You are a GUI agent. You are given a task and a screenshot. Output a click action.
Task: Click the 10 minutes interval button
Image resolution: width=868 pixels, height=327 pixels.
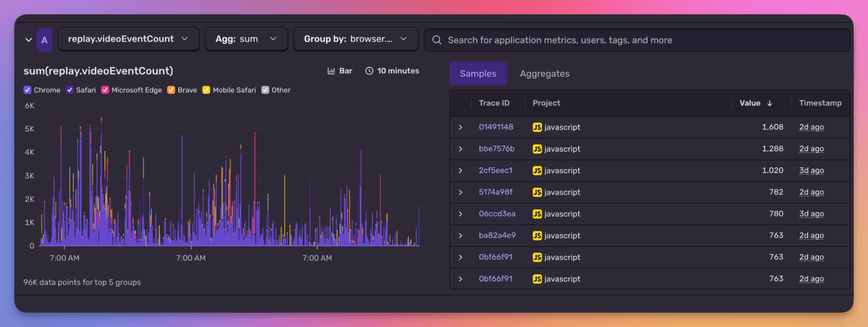click(x=392, y=71)
